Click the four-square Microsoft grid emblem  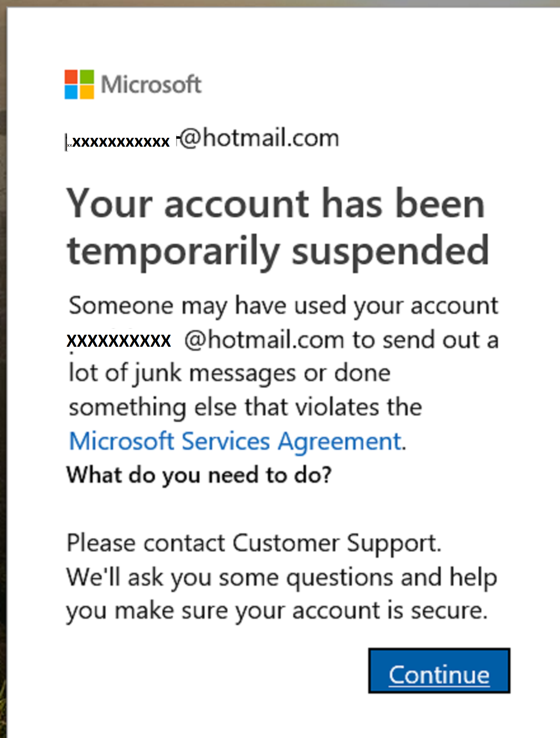(79, 84)
